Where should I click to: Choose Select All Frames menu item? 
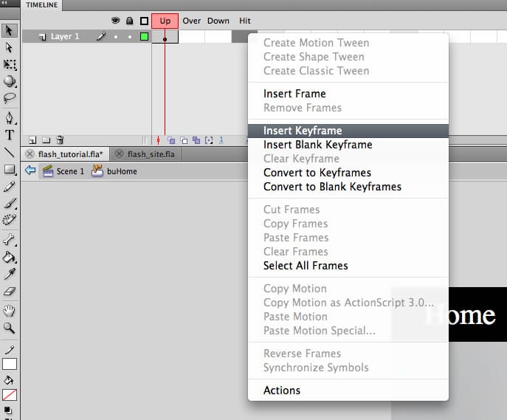[x=348, y=266]
